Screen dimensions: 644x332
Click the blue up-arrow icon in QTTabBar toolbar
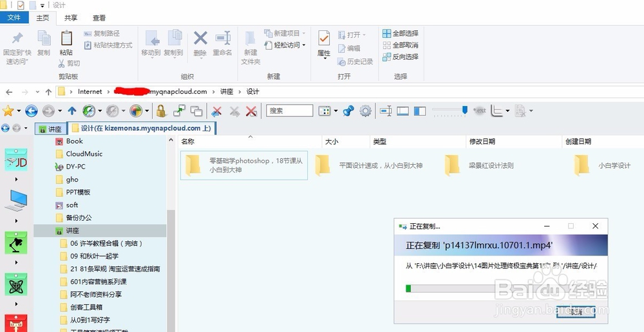(x=72, y=111)
